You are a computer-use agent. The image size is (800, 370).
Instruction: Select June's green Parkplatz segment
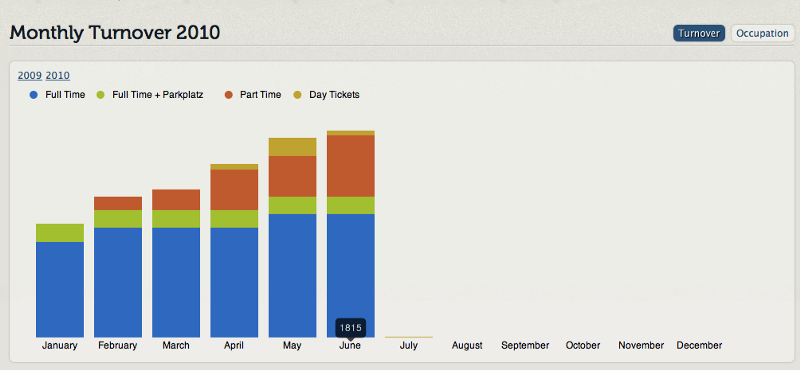[351, 205]
